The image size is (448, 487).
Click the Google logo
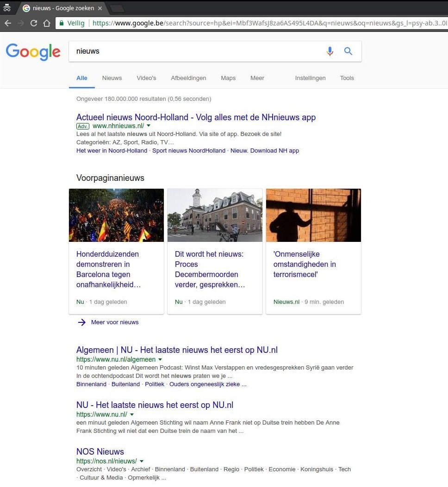click(x=33, y=51)
